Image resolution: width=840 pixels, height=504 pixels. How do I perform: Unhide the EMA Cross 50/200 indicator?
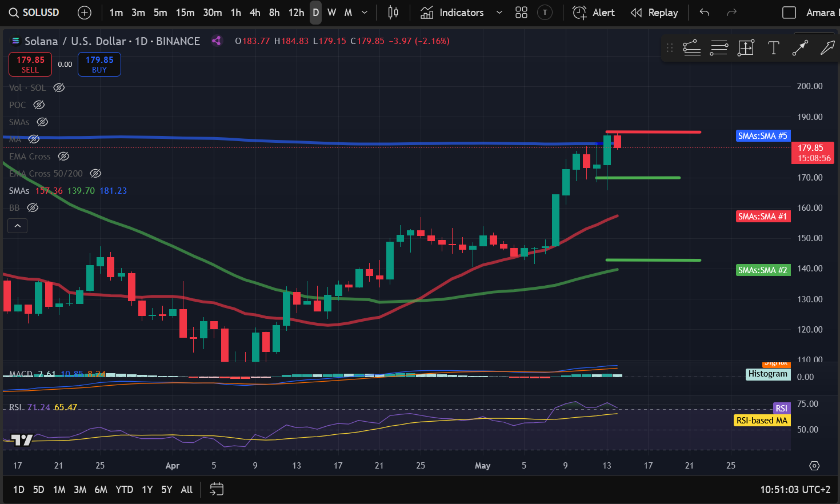click(95, 173)
